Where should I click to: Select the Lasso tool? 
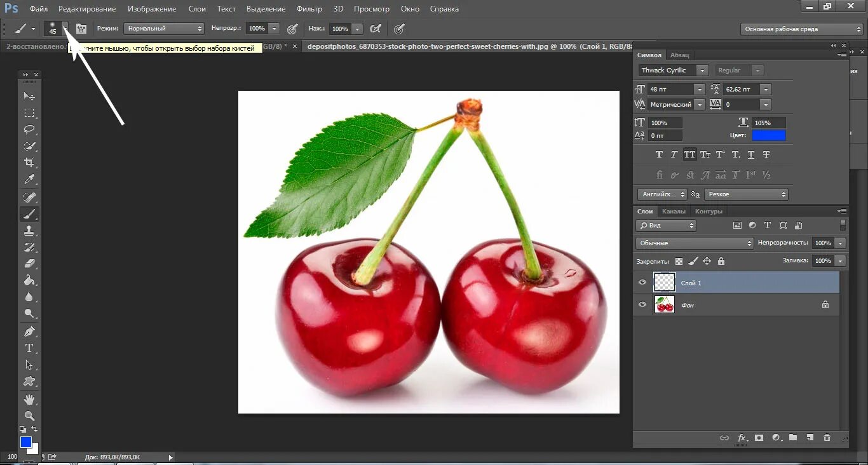pyautogui.click(x=29, y=130)
